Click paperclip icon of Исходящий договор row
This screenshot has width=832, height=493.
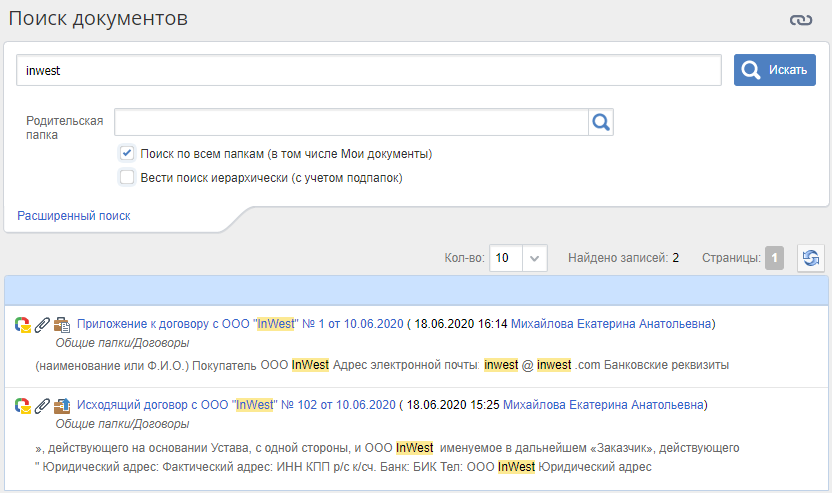coord(41,406)
